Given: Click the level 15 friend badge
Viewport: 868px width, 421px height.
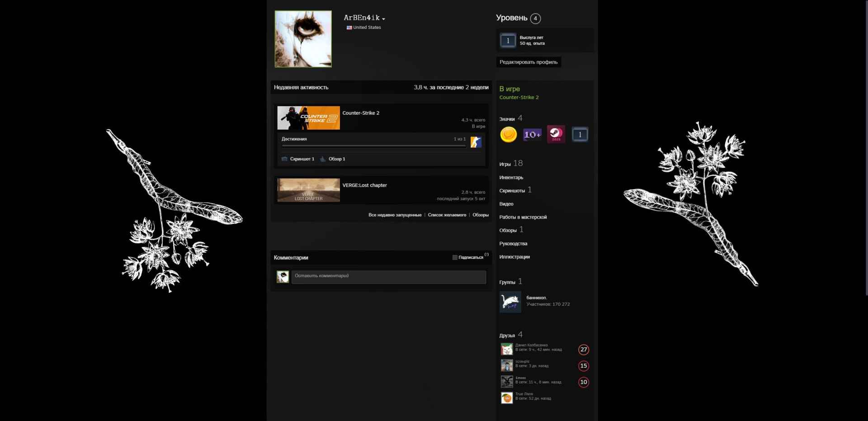Looking at the screenshot, I should point(584,366).
